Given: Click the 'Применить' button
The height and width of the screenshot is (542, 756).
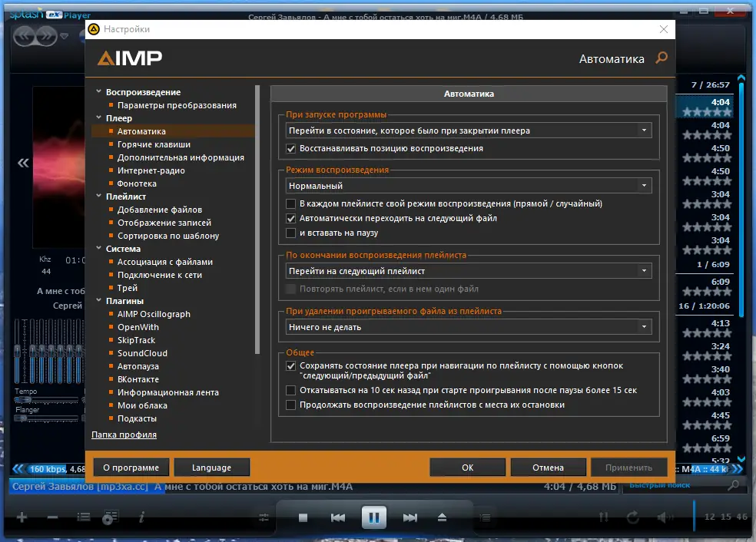Looking at the screenshot, I should click(x=628, y=468).
